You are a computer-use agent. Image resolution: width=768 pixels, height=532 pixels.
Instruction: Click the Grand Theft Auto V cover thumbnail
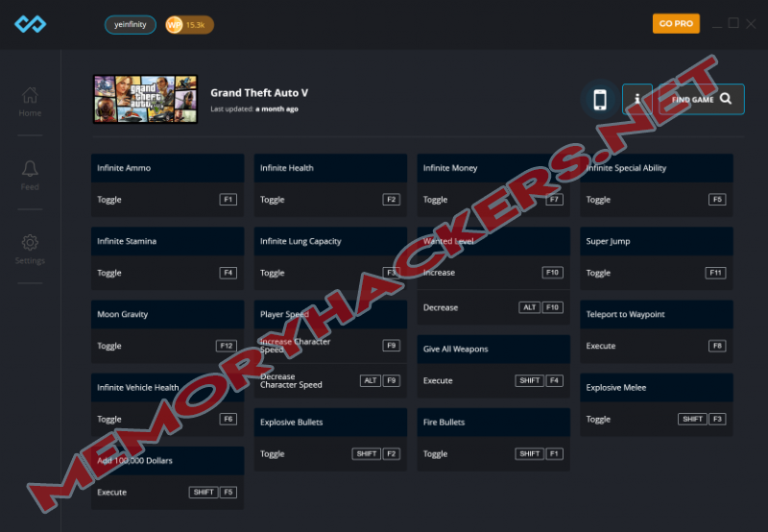[x=146, y=99]
